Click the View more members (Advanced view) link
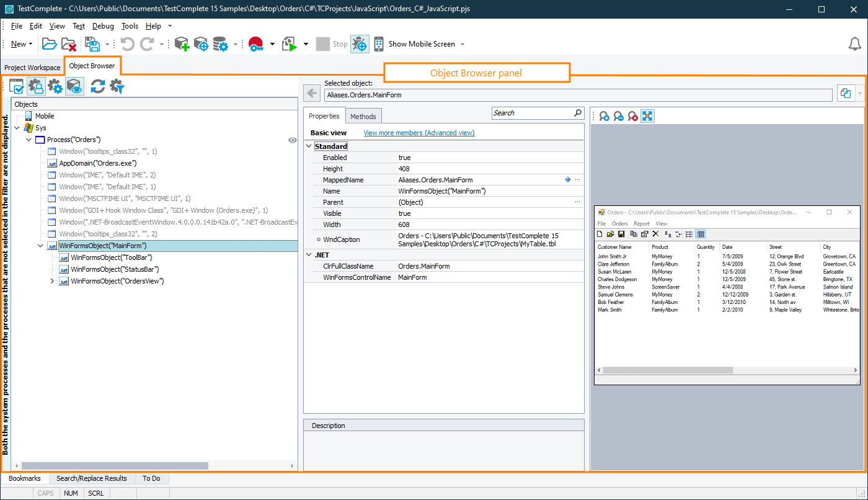868x500 pixels. [418, 132]
